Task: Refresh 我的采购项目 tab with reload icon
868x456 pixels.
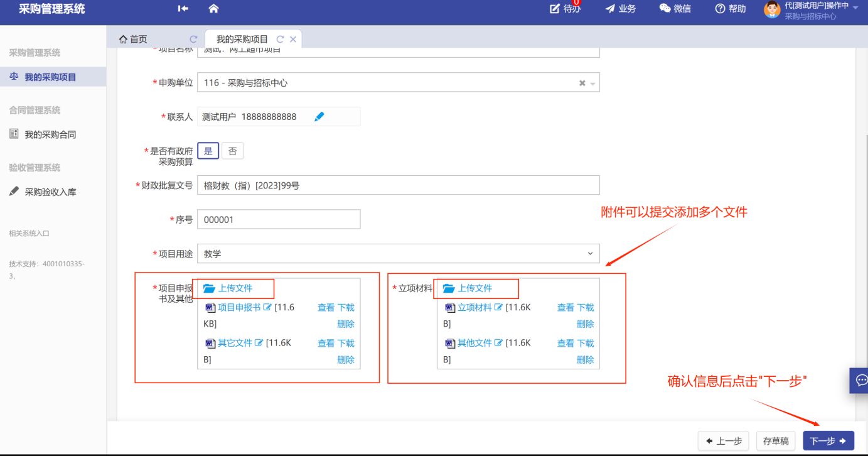Action: [x=280, y=39]
